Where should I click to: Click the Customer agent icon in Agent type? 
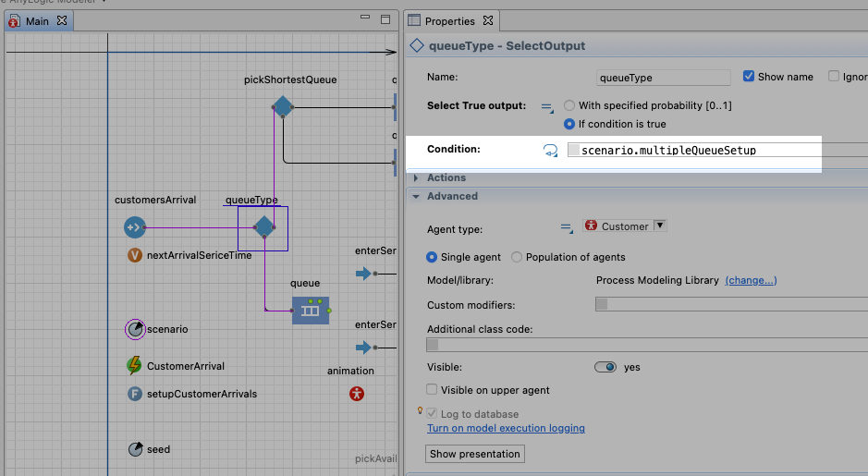point(591,226)
